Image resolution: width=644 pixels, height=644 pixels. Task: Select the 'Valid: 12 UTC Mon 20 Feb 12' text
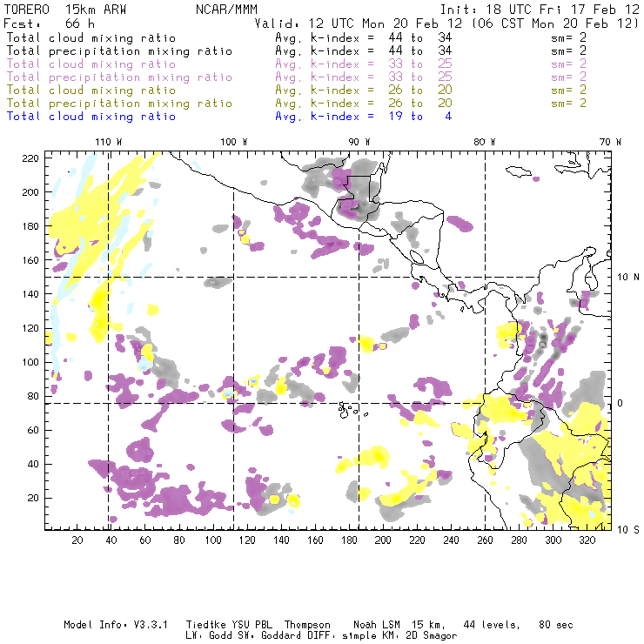[x=359, y=23]
